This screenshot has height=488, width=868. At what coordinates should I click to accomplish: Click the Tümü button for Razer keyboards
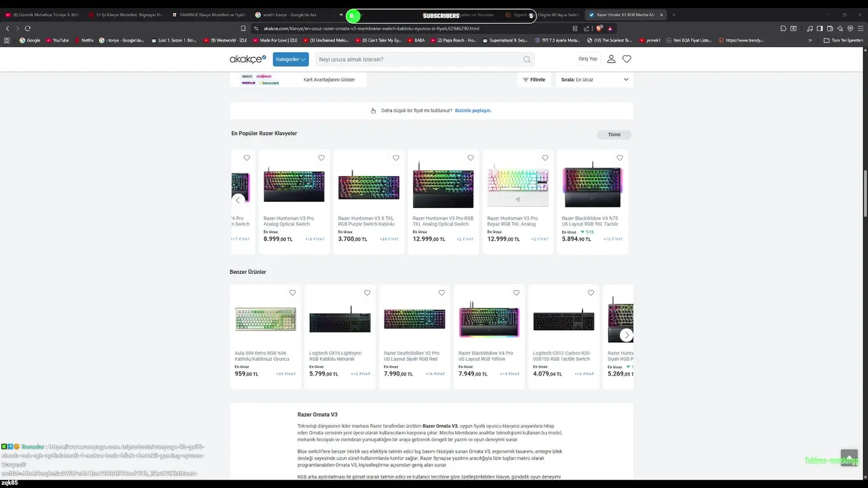coord(614,134)
